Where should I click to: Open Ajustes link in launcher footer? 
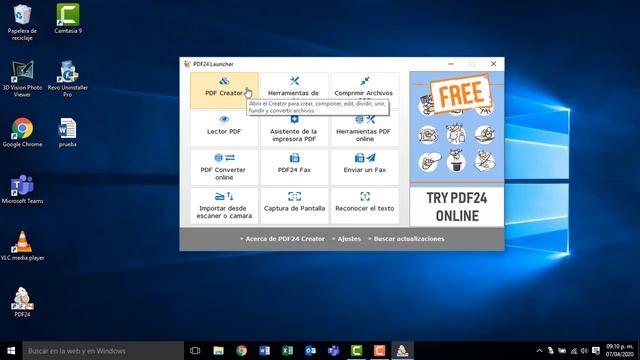pos(349,239)
